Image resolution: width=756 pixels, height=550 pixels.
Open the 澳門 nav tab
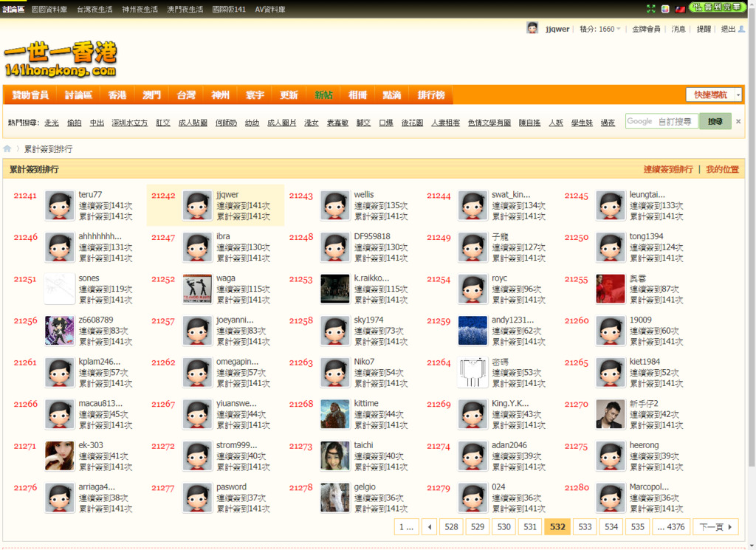coord(151,95)
